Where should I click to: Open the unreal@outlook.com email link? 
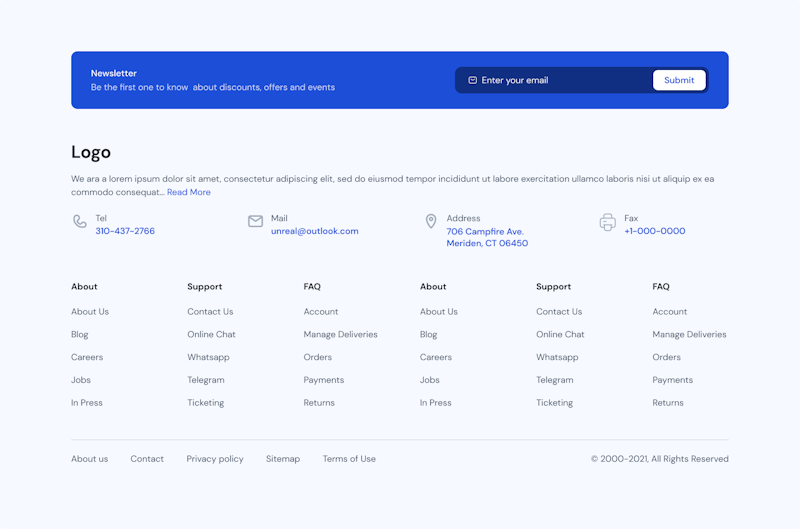pos(314,231)
